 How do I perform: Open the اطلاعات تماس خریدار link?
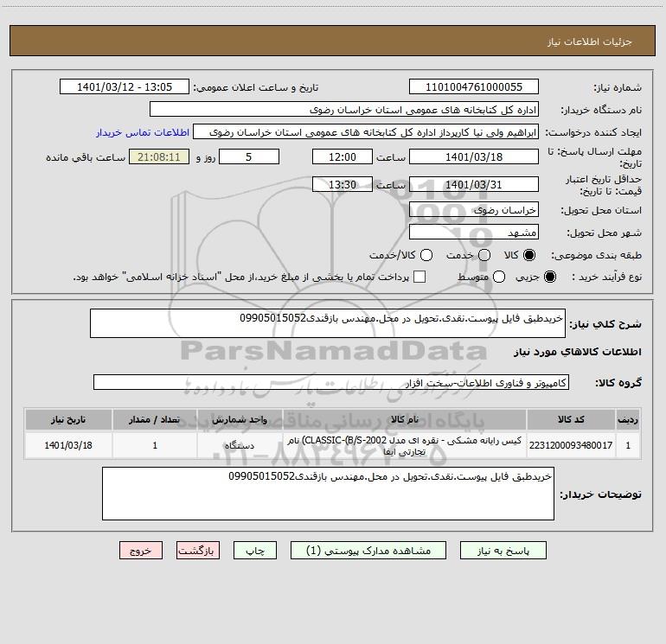pyautogui.click(x=143, y=132)
